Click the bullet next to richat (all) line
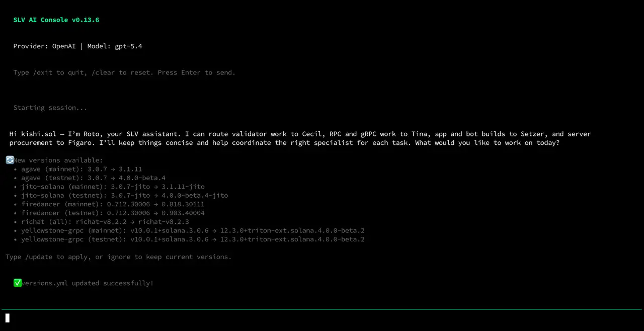Screen dimensions: 644x331 (x=15, y=221)
